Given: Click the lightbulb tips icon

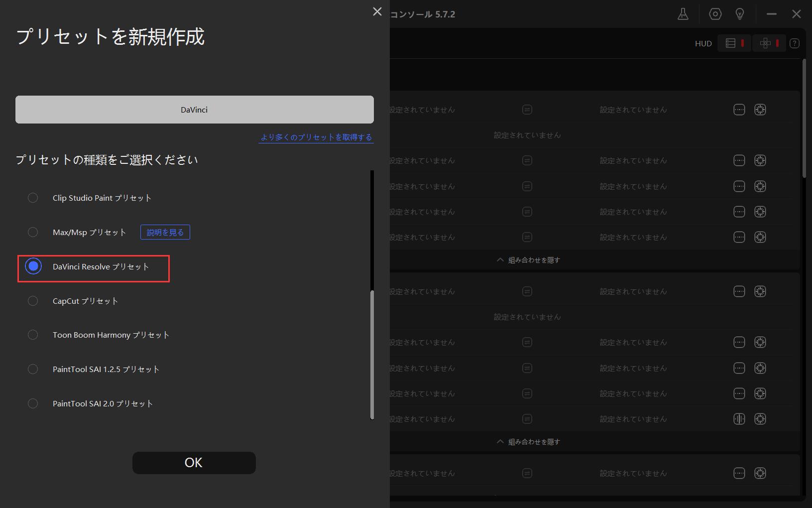Looking at the screenshot, I should click(x=740, y=14).
